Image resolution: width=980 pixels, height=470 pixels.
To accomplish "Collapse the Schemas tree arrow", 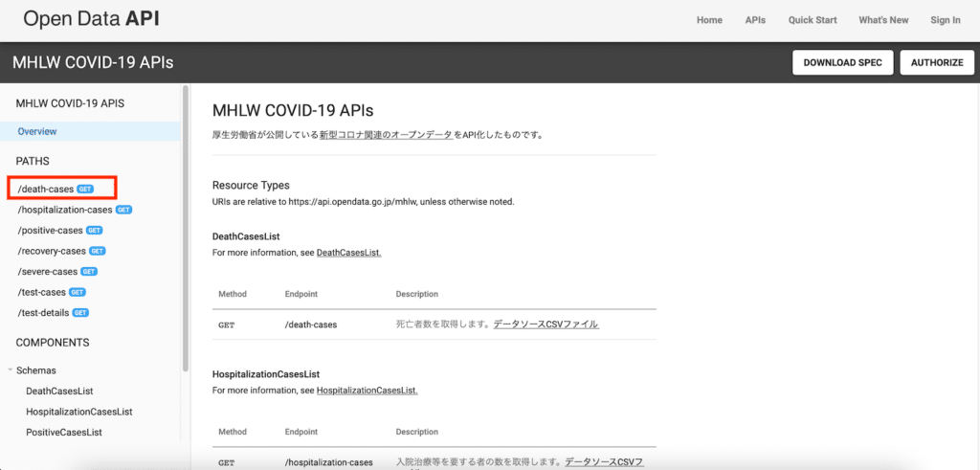I will coord(11,370).
